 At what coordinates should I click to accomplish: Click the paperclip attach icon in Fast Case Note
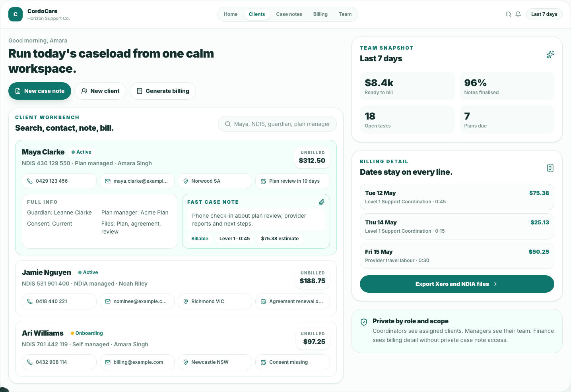322,202
